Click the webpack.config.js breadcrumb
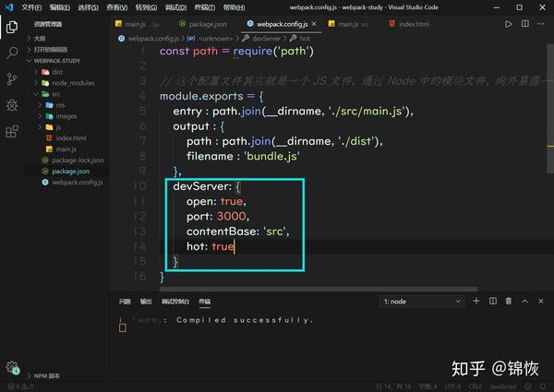Image resolution: width=554 pixels, height=392 pixels. pos(149,39)
